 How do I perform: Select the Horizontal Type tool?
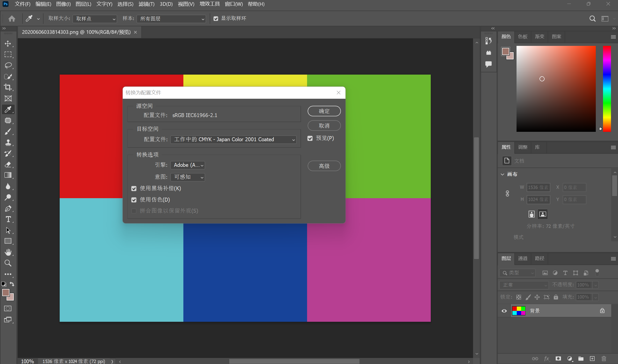[8, 219]
